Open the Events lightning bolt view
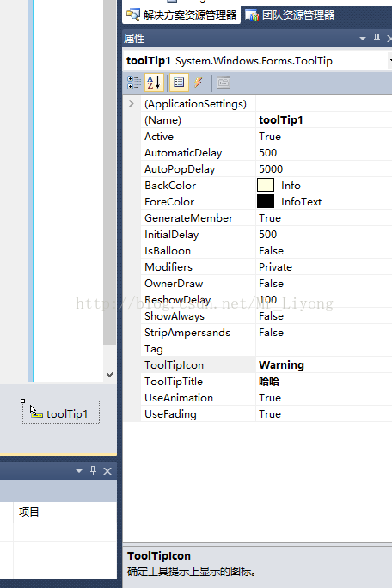 click(199, 83)
